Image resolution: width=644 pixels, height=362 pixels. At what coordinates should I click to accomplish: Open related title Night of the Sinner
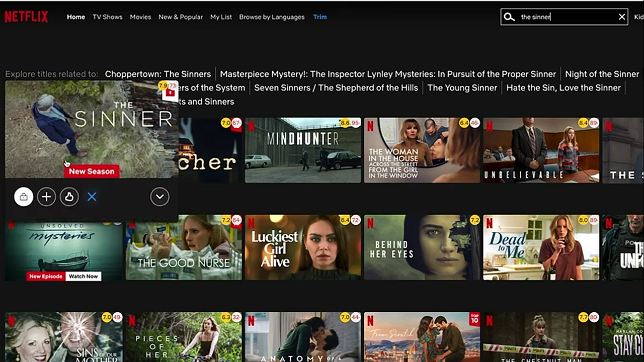point(602,74)
